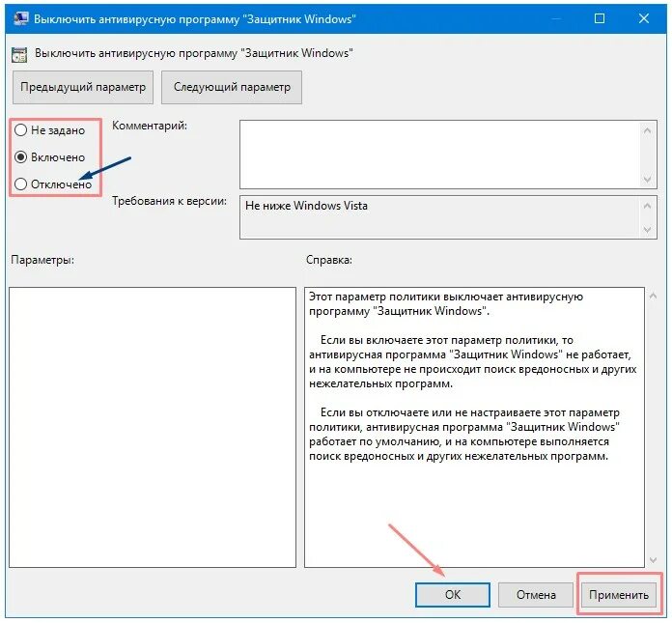Confirm with the OK button
672x623 pixels.
(x=453, y=595)
